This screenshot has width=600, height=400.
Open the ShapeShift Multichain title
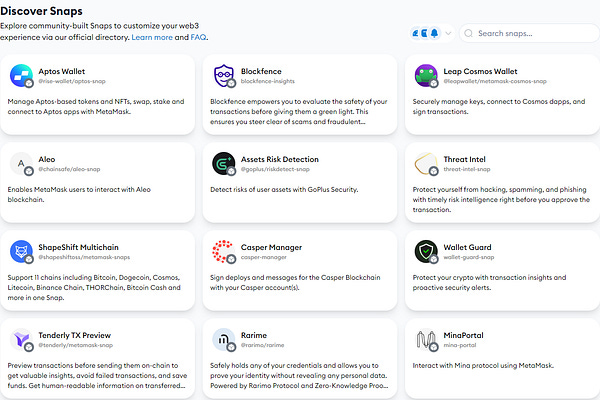click(78, 247)
